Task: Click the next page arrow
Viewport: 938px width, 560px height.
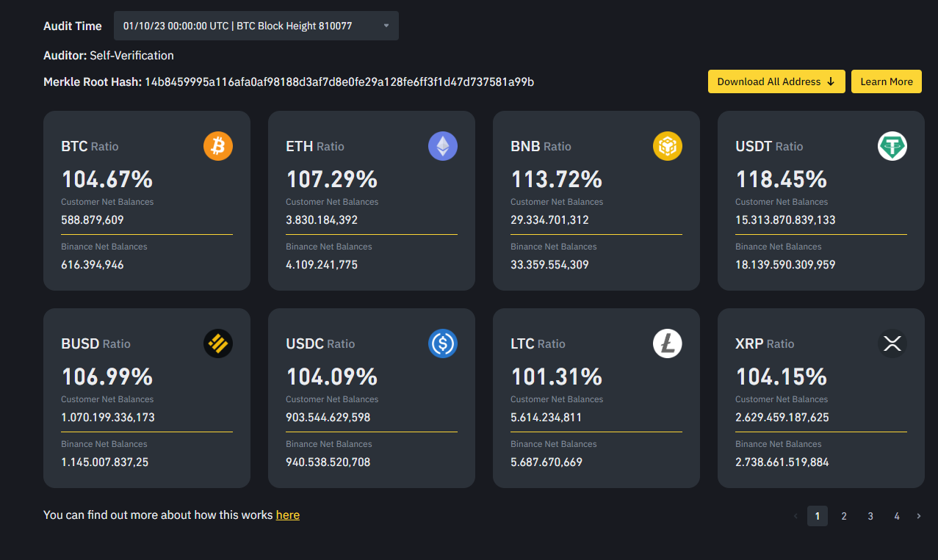Action: (919, 516)
